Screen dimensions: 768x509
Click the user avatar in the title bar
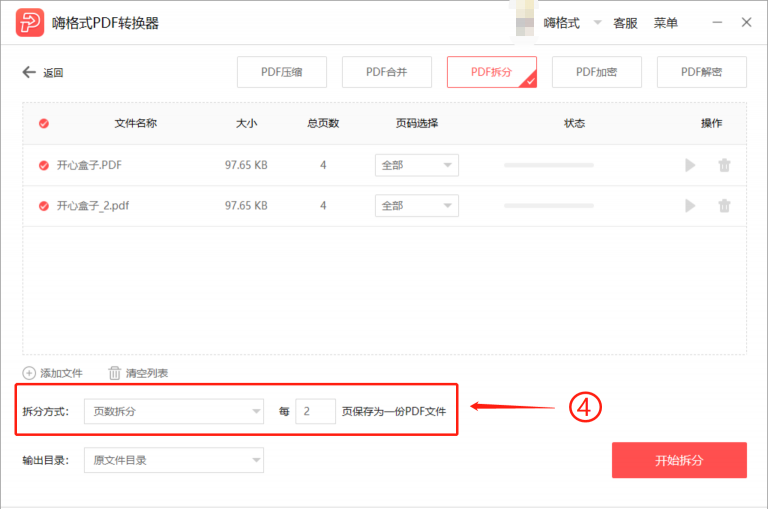pos(525,21)
